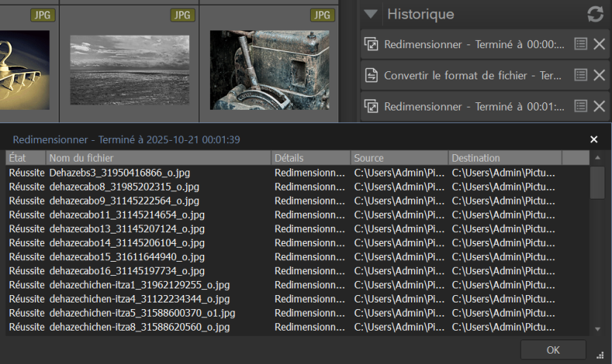The height and width of the screenshot is (364, 612).
Task: Open details list for first Redimensionner entry
Action: [x=581, y=44]
